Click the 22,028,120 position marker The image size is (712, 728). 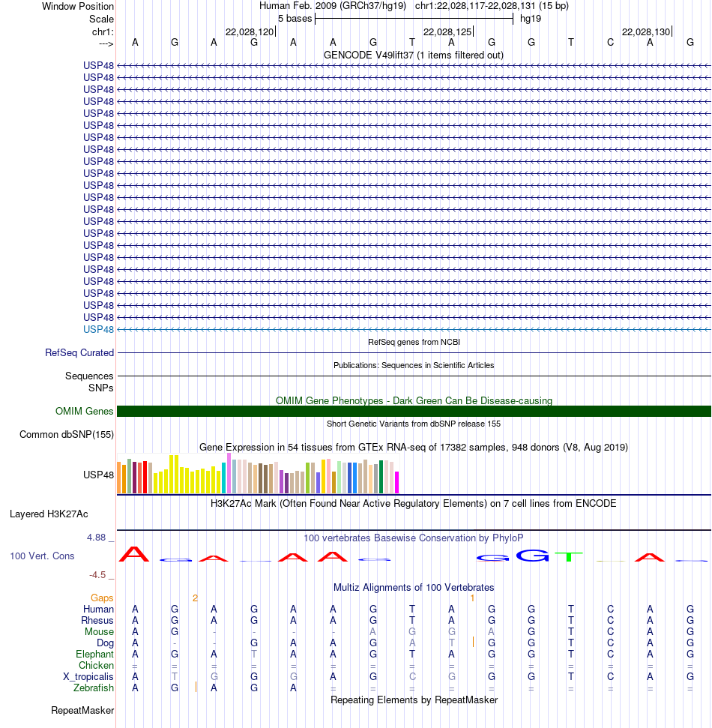(x=250, y=31)
